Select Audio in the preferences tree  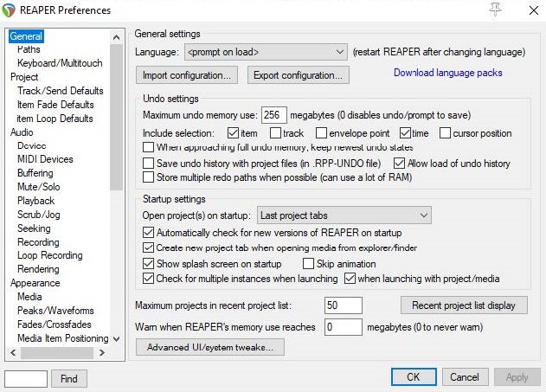(x=22, y=132)
